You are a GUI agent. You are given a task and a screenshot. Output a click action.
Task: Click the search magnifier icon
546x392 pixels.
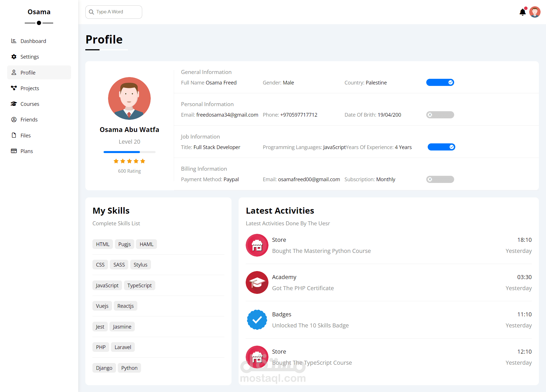[x=91, y=12]
